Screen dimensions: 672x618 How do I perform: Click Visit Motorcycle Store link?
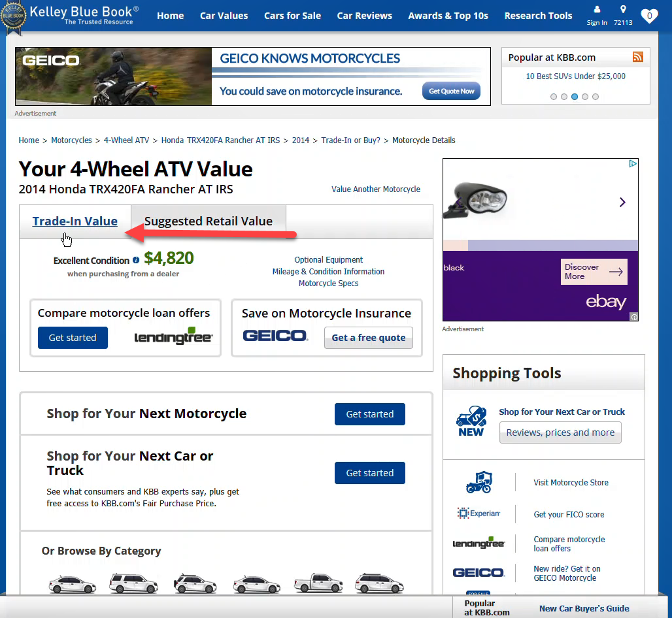pyautogui.click(x=571, y=483)
